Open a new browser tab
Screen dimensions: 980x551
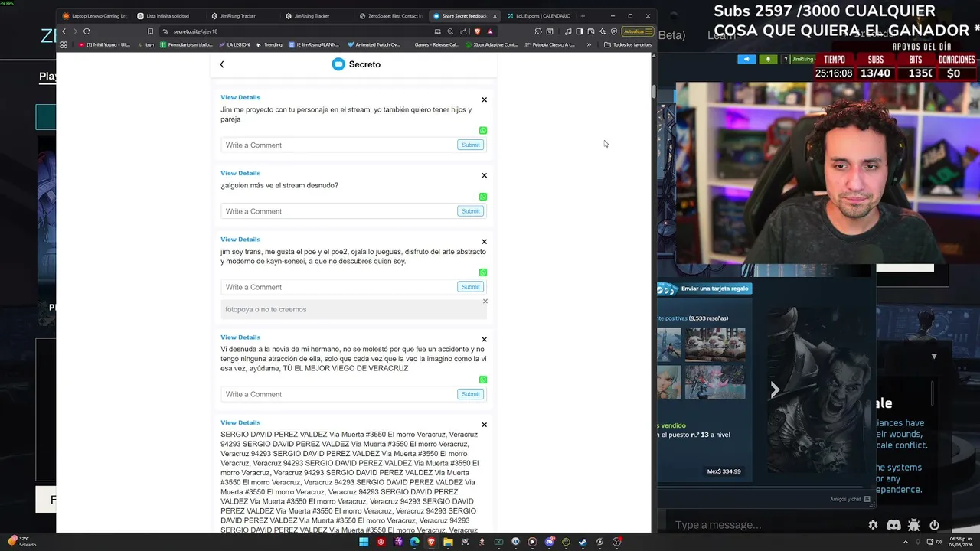(583, 16)
